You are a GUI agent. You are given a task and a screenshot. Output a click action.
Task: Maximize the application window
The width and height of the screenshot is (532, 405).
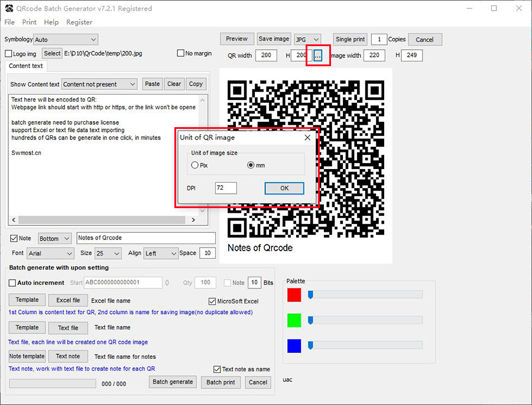click(494, 8)
